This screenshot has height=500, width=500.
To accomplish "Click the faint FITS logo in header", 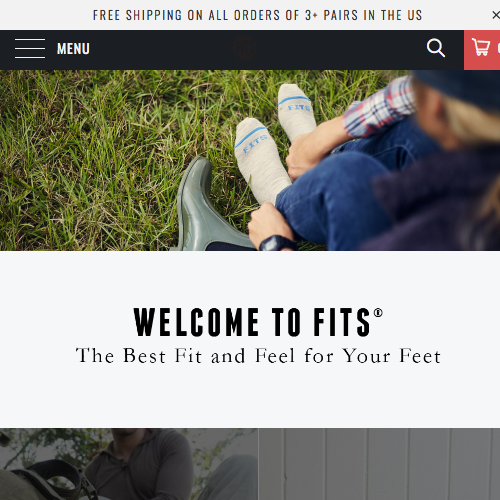I will pyautogui.click(x=245, y=48).
